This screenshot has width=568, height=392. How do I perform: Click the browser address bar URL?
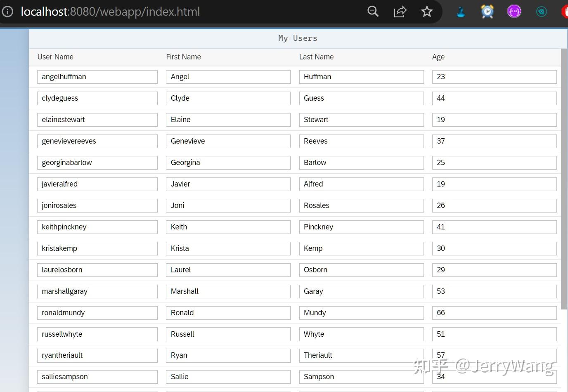(x=109, y=12)
